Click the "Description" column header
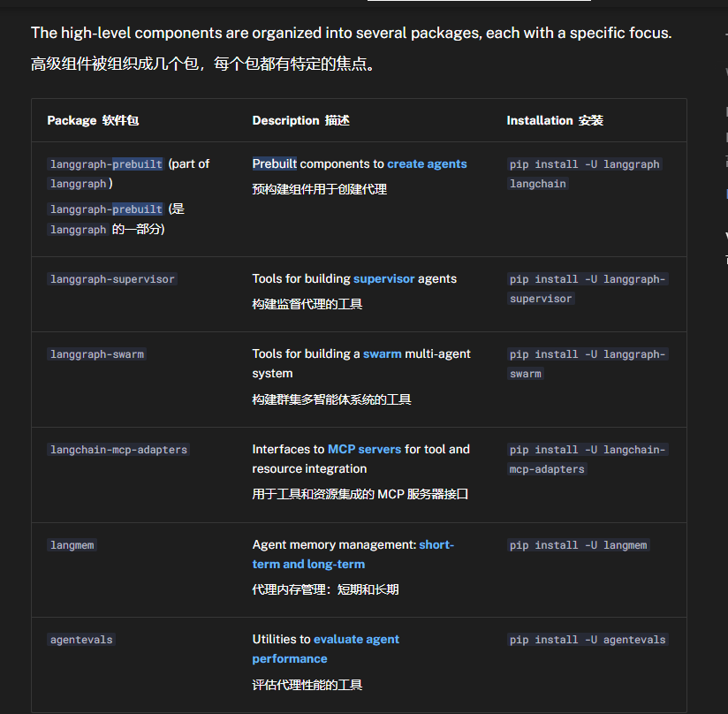Viewport: 728px width, 714px height. tap(285, 120)
